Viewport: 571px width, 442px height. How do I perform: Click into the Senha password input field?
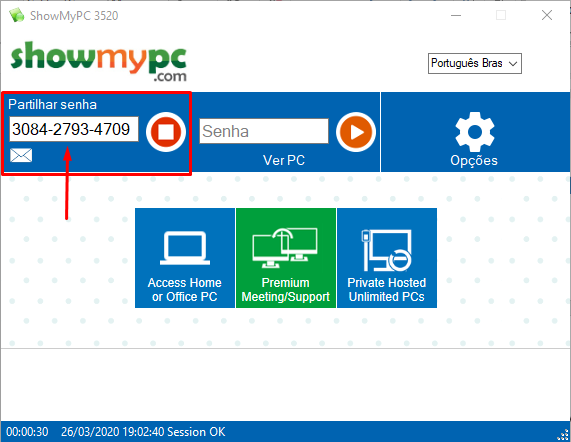point(264,131)
